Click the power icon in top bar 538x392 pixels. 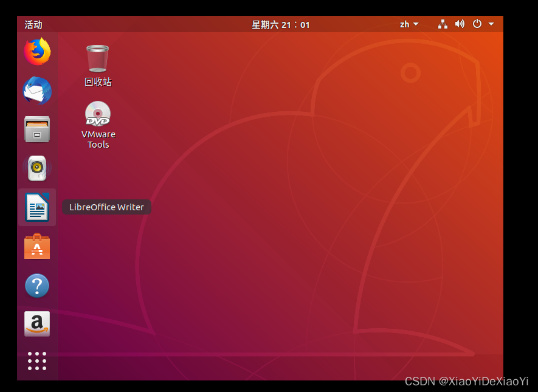tap(477, 24)
